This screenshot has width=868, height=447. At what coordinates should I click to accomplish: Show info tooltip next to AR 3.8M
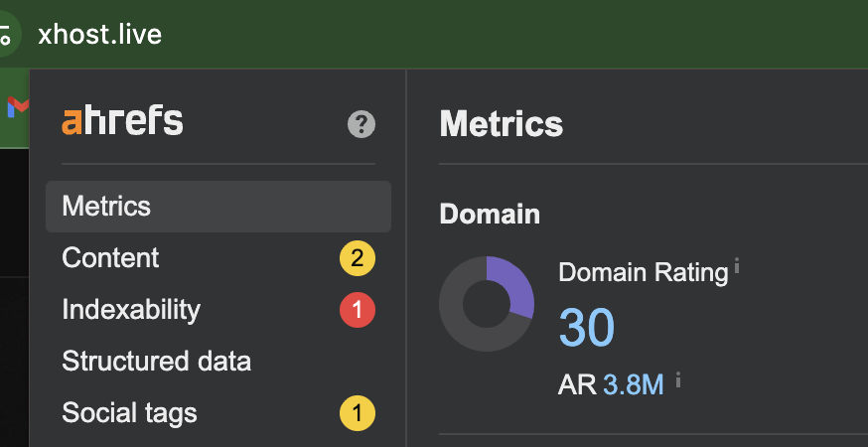tap(678, 380)
